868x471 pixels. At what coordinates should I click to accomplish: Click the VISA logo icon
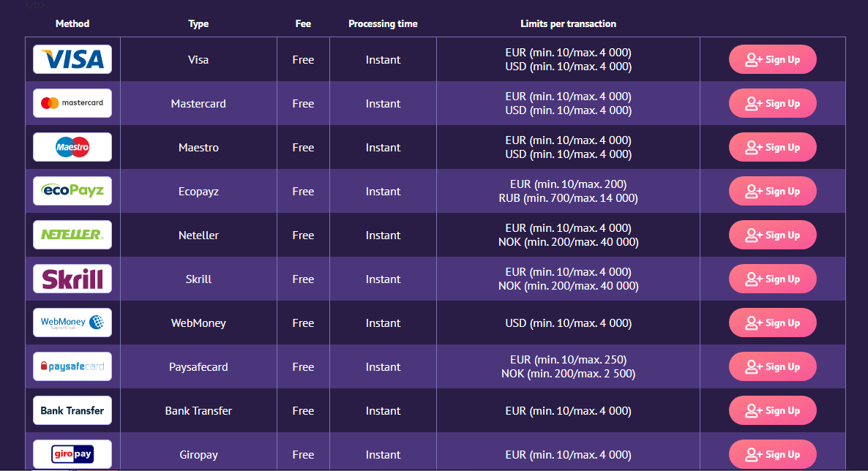[72, 59]
